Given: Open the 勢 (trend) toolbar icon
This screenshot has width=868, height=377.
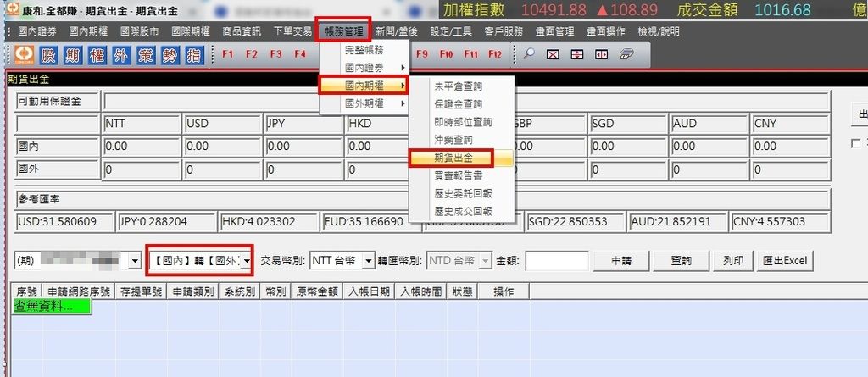Looking at the screenshot, I should click(x=170, y=55).
